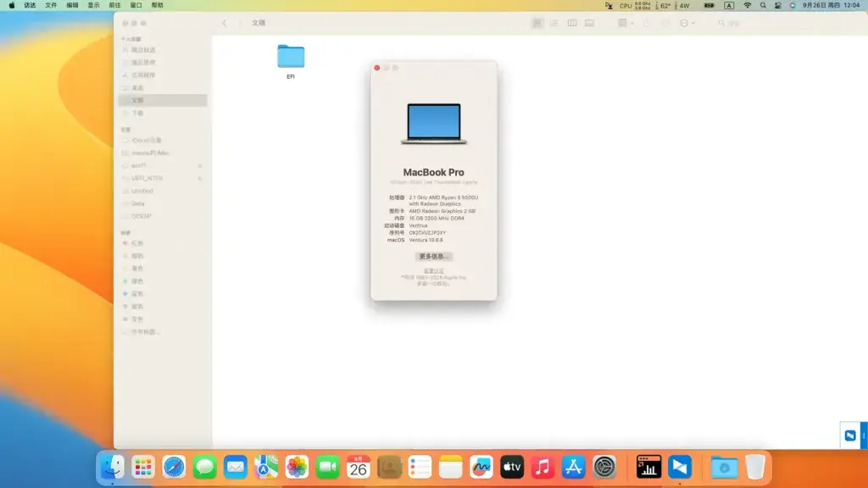Open the Mail app in the Dock
The width and height of the screenshot is (868, 488).
(x=236, y=468)
